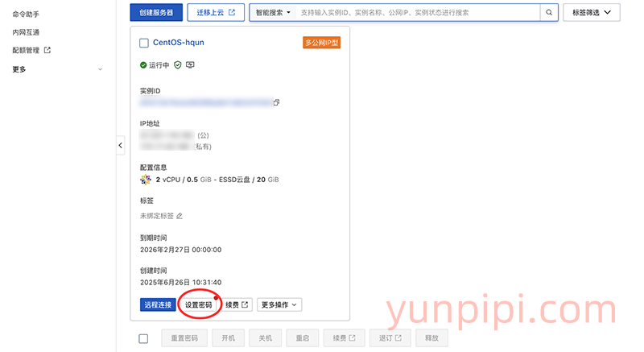The height and width of the screenshot is (352, 644).
Task: Open 命令助手 in the sidebar
Action: click(x=26, y=14)
